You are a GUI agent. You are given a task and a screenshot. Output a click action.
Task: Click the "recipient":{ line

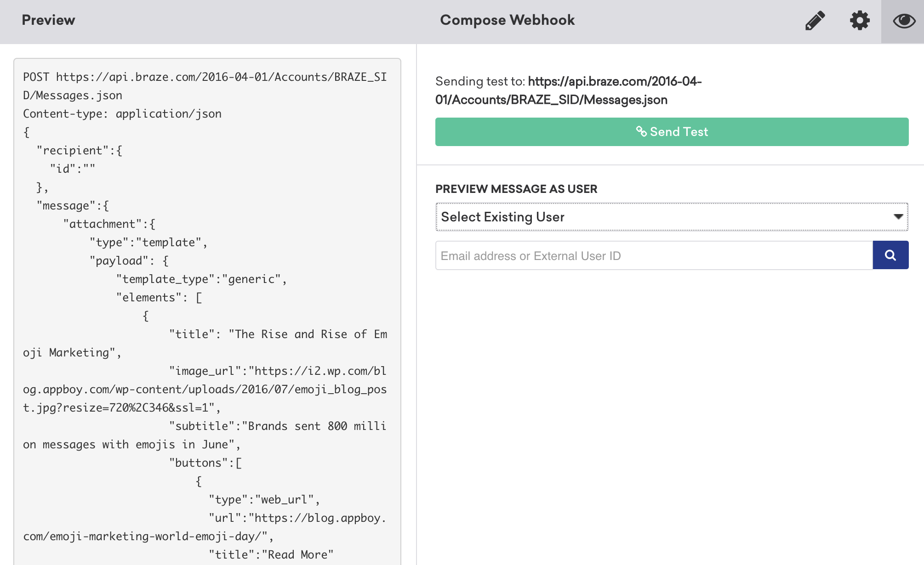(79, 150)
